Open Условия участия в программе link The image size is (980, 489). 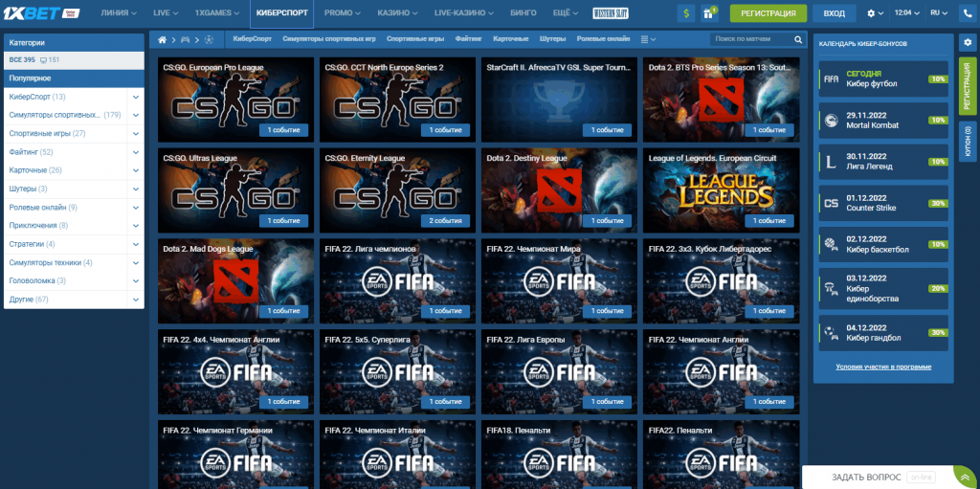pyautogui.click(x=882, y=367)
